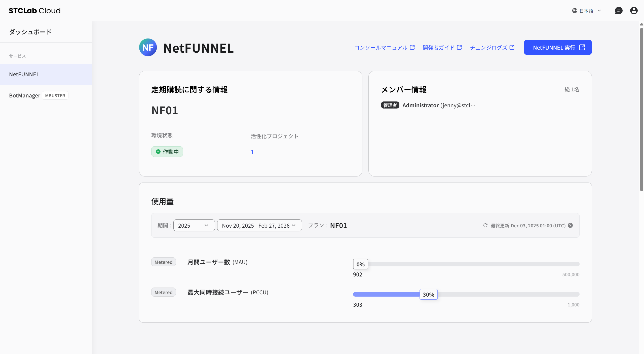Open the 活性化プロジェクト link labeled 1
Image resolution: width=644 pixels, height=354 pixels.
click(x=252, y=152)
